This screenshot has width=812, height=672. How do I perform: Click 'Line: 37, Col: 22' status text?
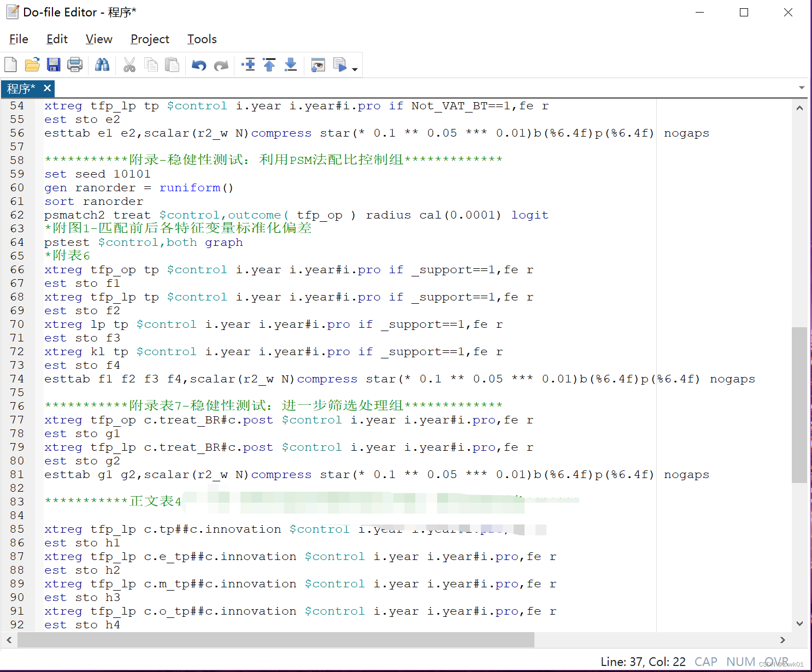click(x=643, y=662)
